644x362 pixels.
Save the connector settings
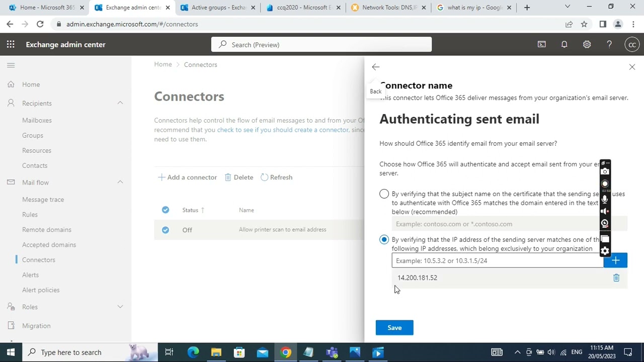394,328
